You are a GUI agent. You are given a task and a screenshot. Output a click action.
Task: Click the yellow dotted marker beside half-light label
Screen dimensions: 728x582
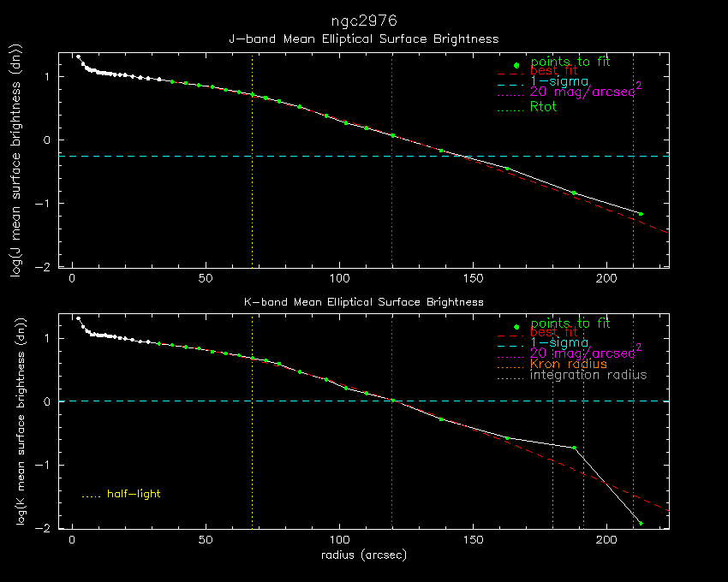pyautogui.click(x=92, y=495)
